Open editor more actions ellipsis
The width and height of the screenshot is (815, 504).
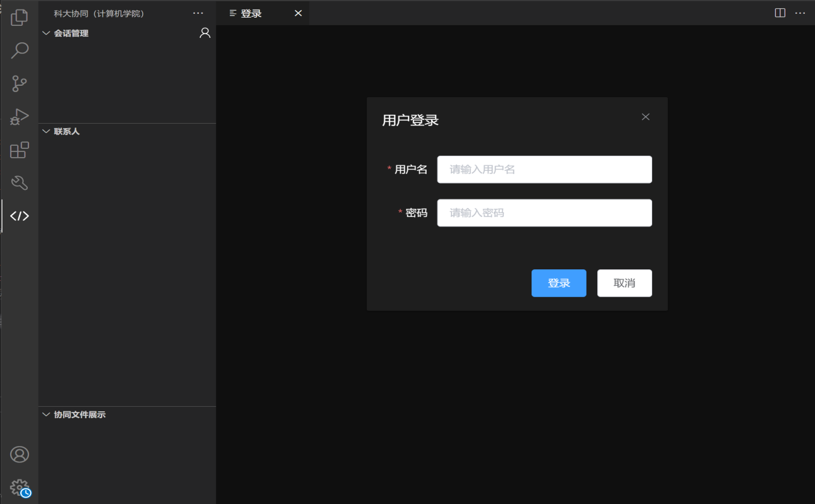pyautogui.click(x=800, y=13)
